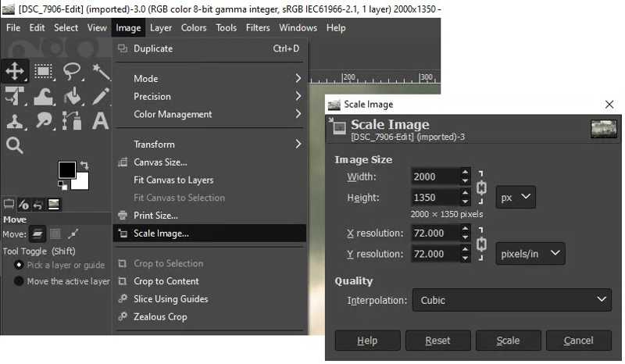The height and width of the screenshot is (364, 625).
Task: Decrease Y resolution with down arrow
Action: 465,259
